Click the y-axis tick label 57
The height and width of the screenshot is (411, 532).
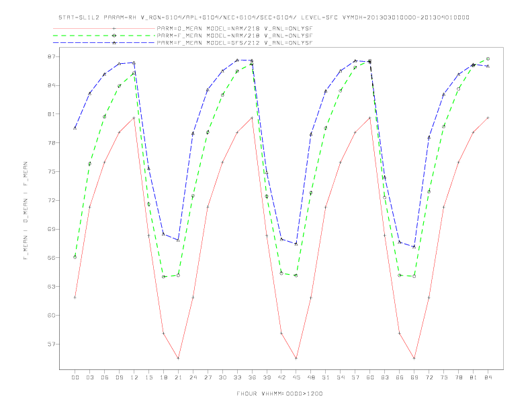51,345
